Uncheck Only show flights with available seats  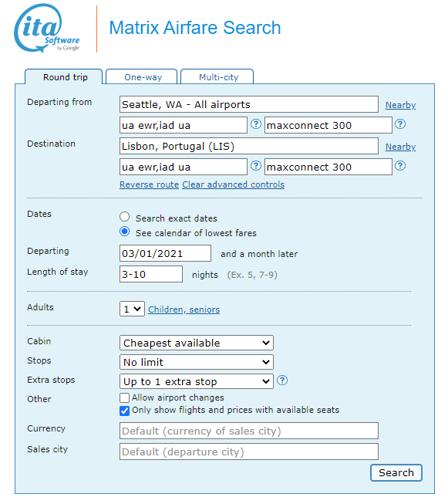pos(125,411)
